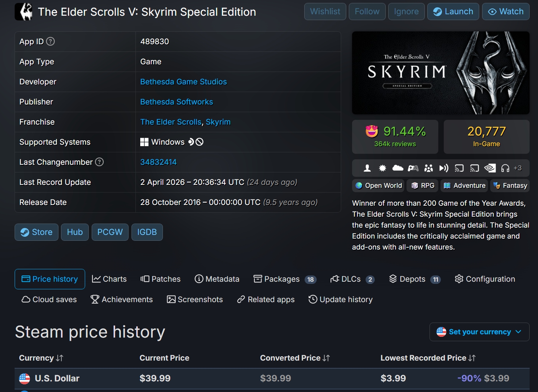View the Achievements tab
This screenshot has width=538, height=392.
pos(122,300)
